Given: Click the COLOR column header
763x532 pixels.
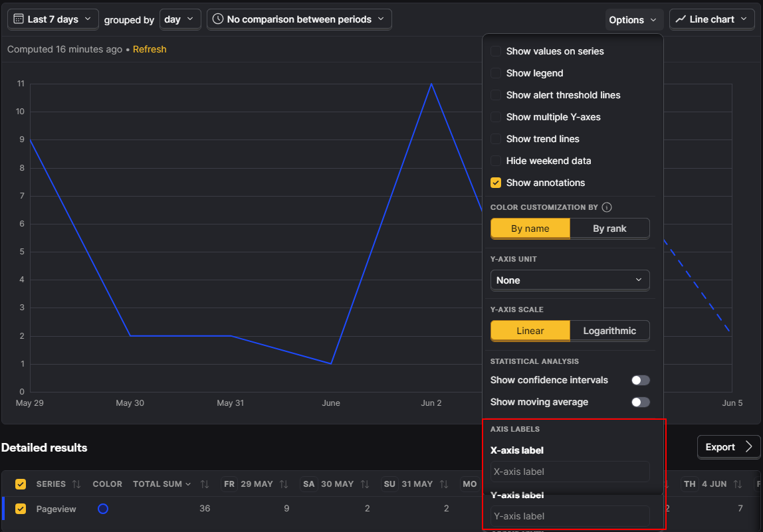Looking at the screenshot, I should (x=108, y=484).
